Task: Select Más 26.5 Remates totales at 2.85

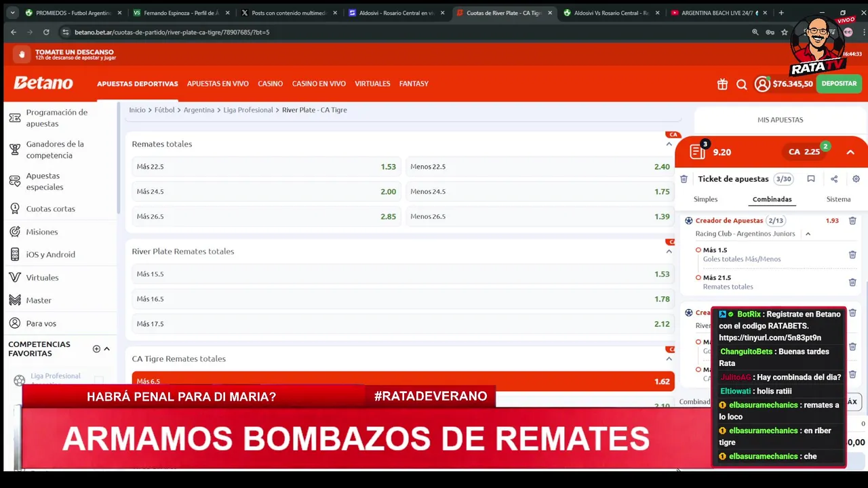Action: pos(266,216)
